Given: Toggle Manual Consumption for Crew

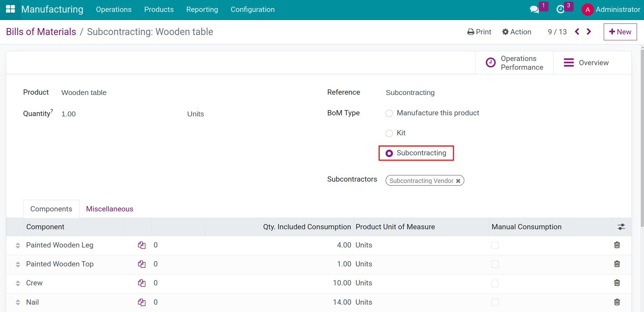Looking at the screenshot, I should point(495,283).
